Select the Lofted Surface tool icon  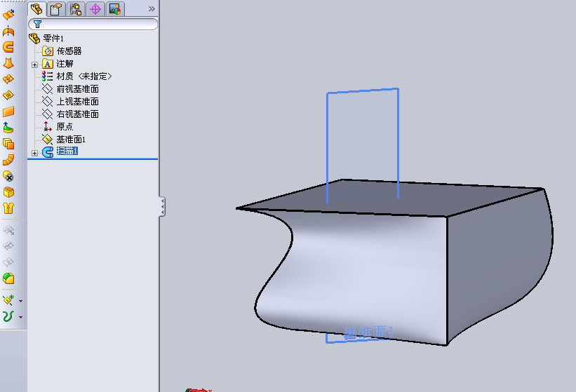point(8,63)
